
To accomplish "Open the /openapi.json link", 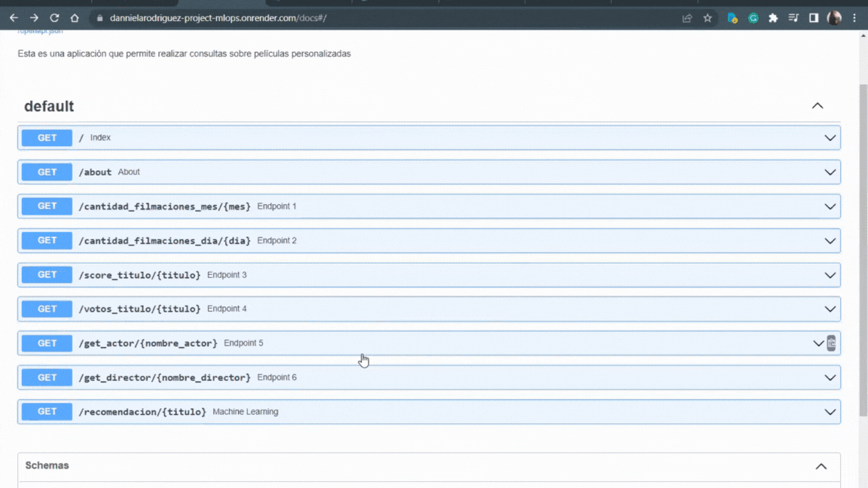I will tap(40, 32).
